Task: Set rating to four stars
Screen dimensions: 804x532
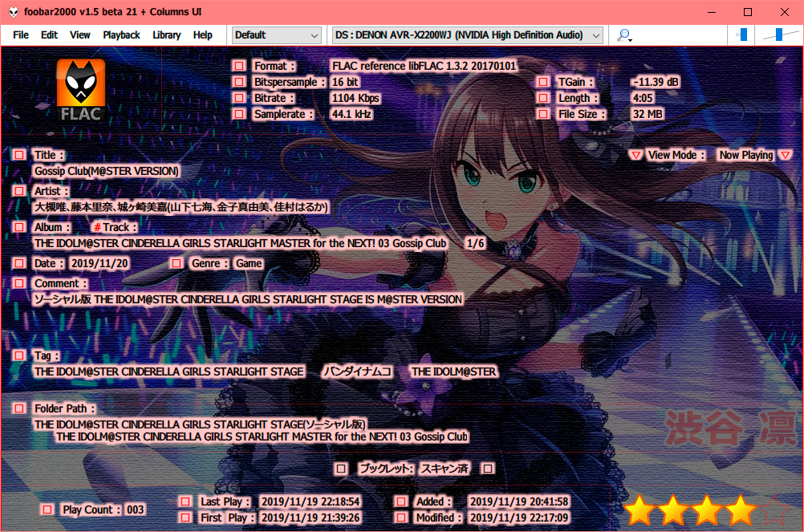Action: (739, 510)
